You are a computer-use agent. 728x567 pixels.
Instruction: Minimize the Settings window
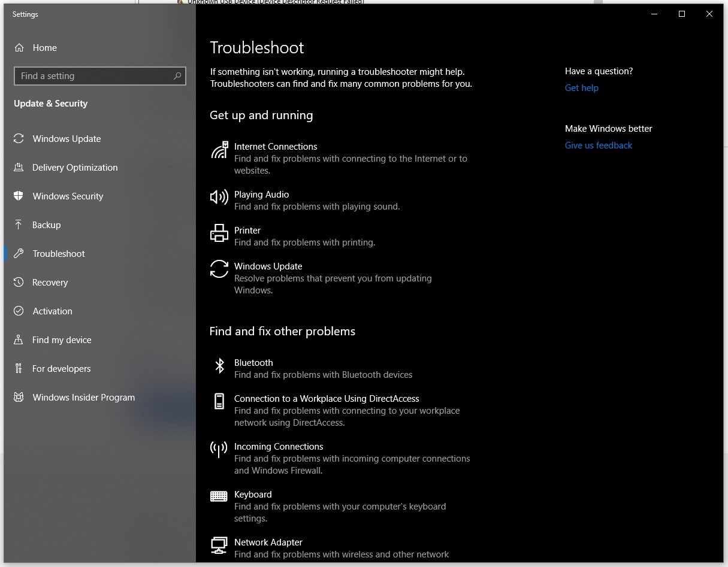(x=654, y=14)
